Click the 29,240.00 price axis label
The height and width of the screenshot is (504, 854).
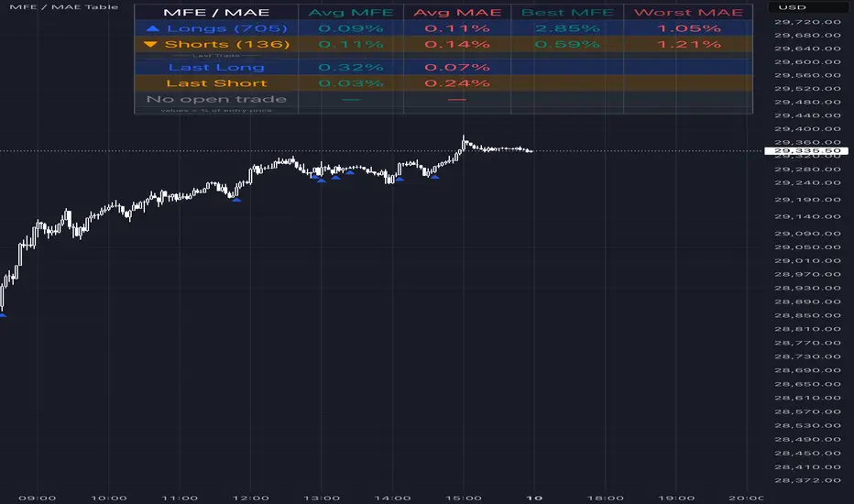807,182
